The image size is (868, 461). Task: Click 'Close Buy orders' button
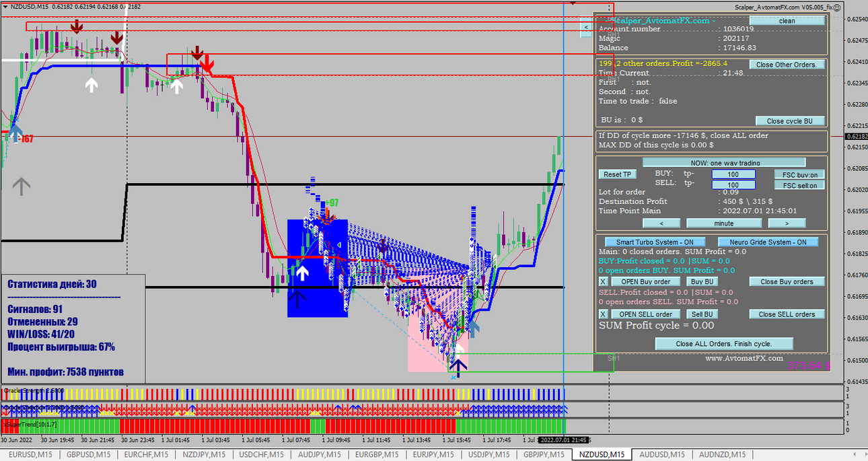[787, 281]
